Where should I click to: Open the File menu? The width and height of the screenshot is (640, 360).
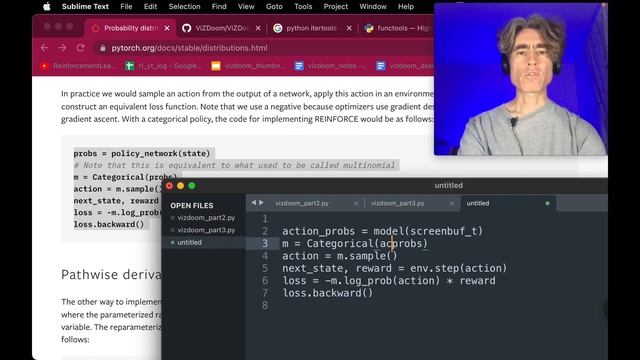tap(126, 7)
